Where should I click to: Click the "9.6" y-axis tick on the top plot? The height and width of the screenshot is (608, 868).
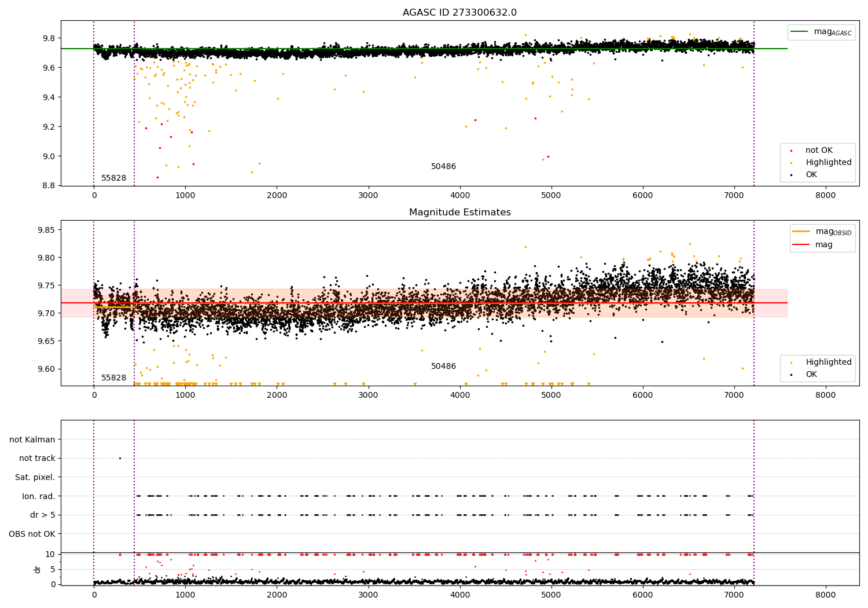[x=49, y=68]
